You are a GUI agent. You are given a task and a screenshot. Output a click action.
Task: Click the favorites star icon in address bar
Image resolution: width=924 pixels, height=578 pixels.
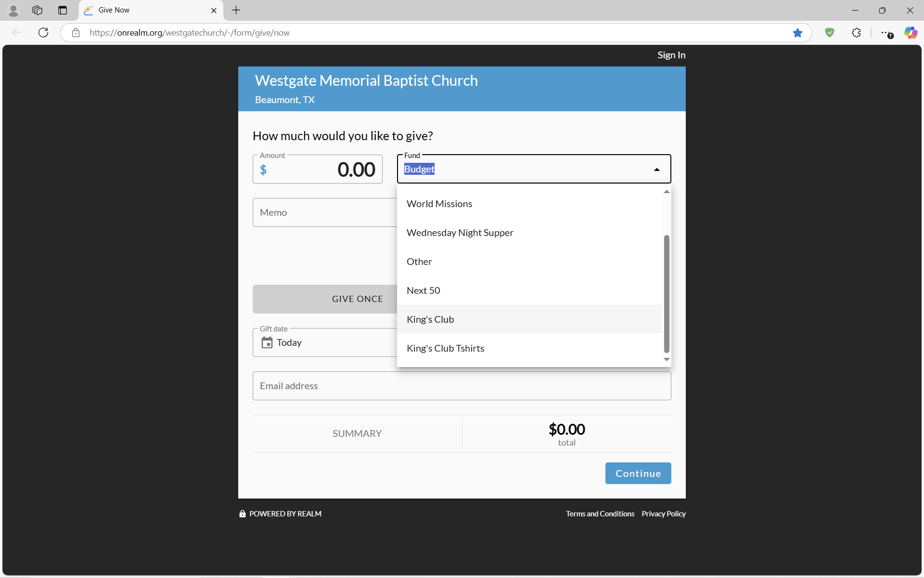click(x=797, y=33)
